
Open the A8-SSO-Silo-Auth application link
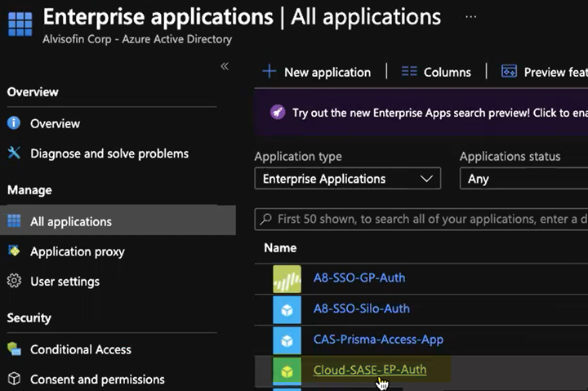[361, 309]
